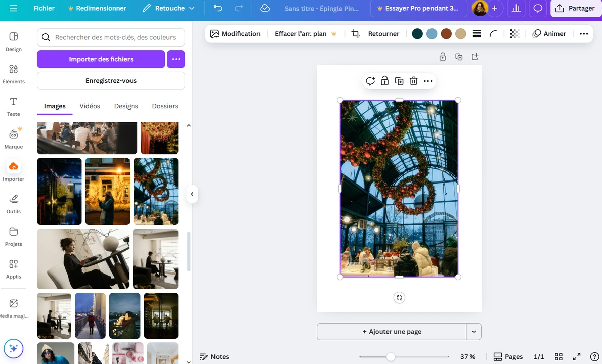Switch to the Vidéos tab
The width and height of the screenshot is (602, 364).
coord(90,106)
